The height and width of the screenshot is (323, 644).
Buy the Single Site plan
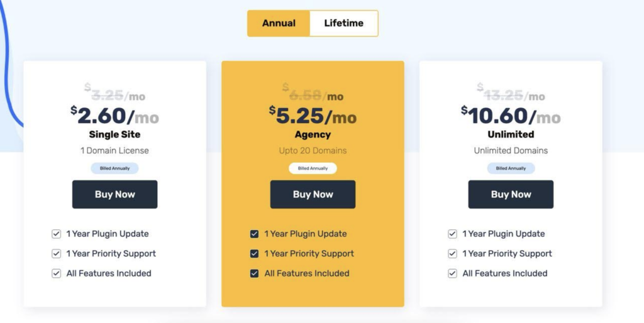(x=114, y=194)
